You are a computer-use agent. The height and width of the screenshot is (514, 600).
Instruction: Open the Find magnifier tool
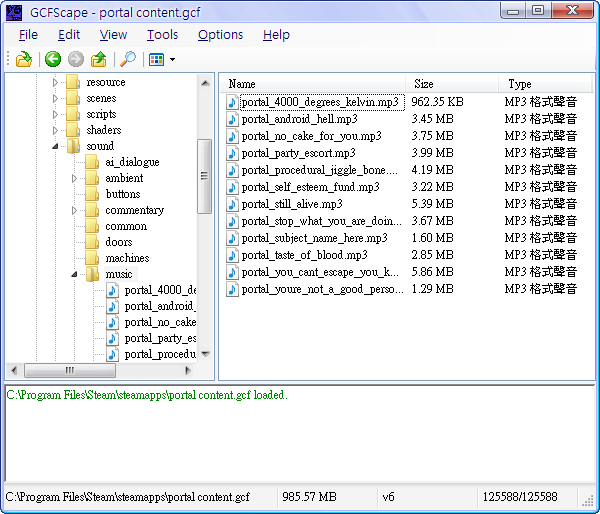point(128,59)
